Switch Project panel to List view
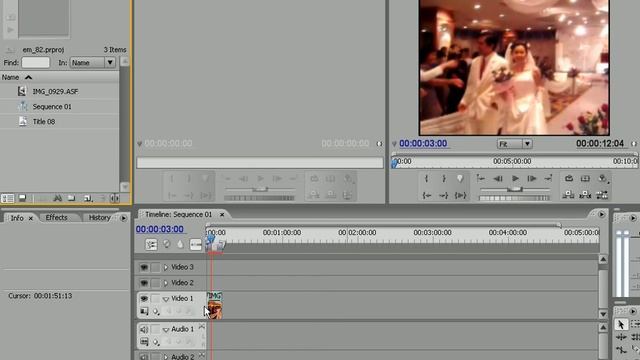 (7, 198)
